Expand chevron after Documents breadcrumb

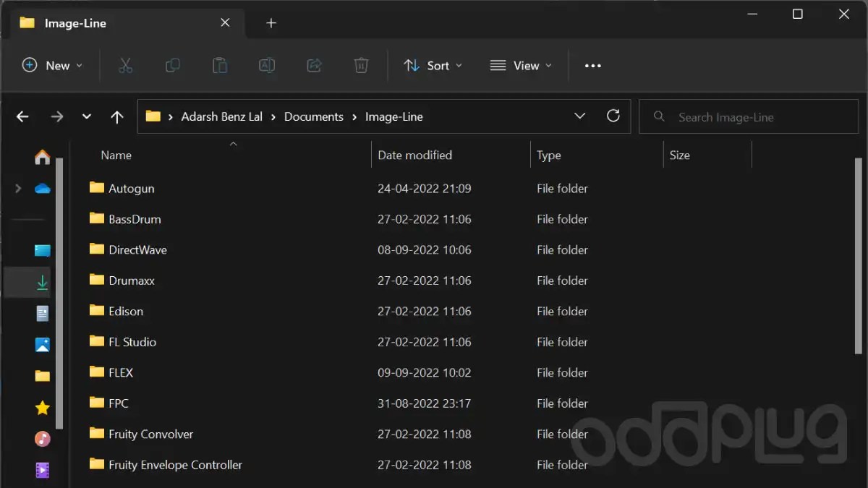click(x=354, y=116)
